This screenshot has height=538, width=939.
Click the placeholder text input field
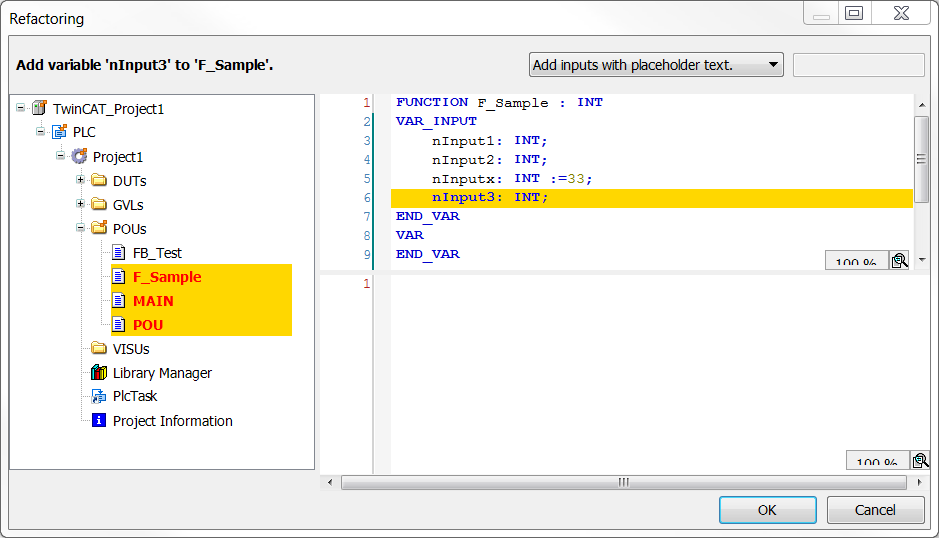(x=859, y=65)
